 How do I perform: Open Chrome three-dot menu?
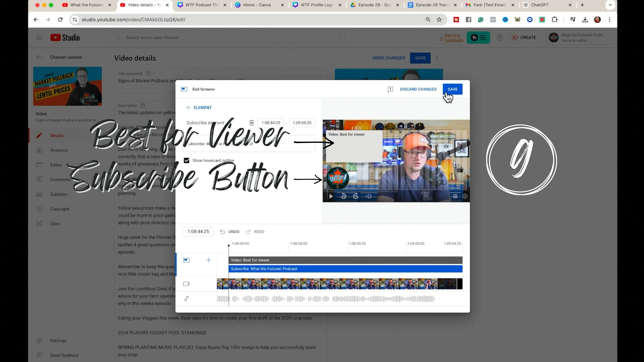tap(609, 20)
